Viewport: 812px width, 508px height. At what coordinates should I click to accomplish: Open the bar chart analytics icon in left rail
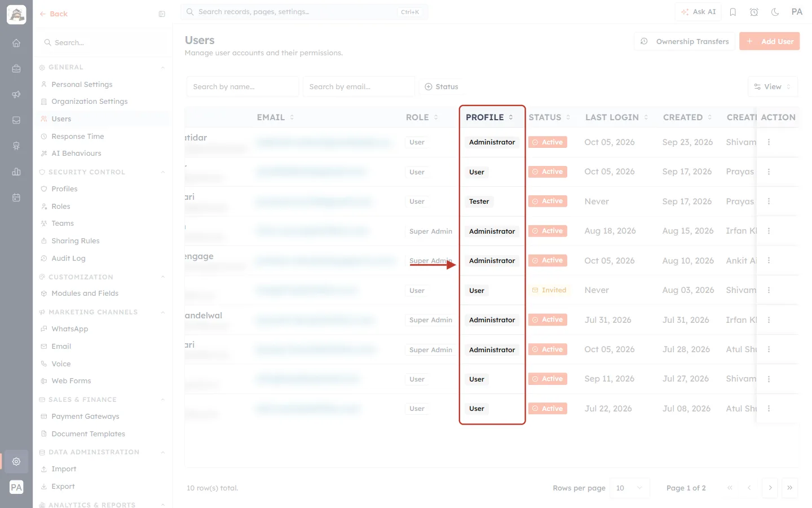(x=16, y=172)
